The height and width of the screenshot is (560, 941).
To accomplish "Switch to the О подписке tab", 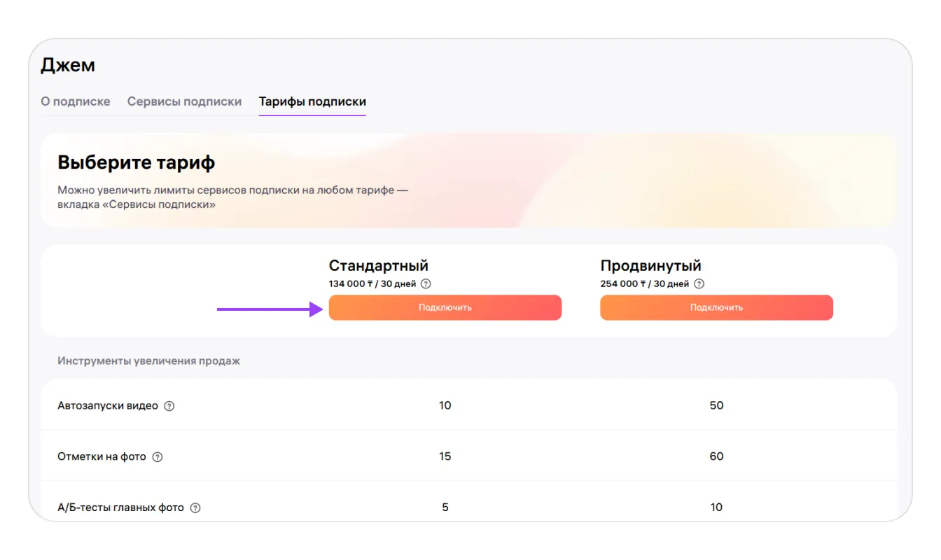I will (x=76, y=101).
